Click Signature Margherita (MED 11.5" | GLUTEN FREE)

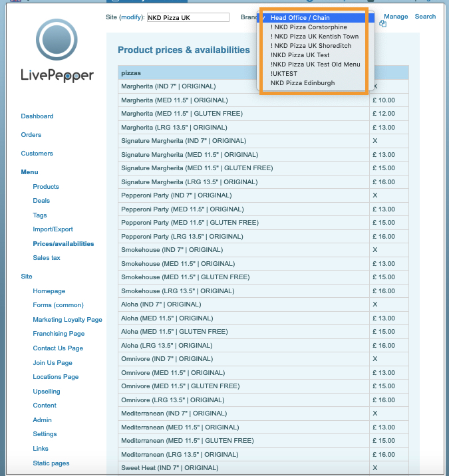[197, 168]
